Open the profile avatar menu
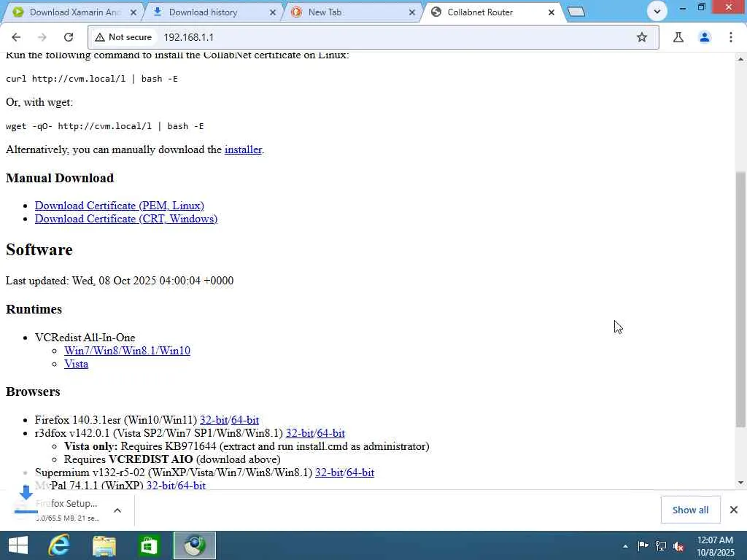This screenshot has width=747, height=560. [705, 37]
